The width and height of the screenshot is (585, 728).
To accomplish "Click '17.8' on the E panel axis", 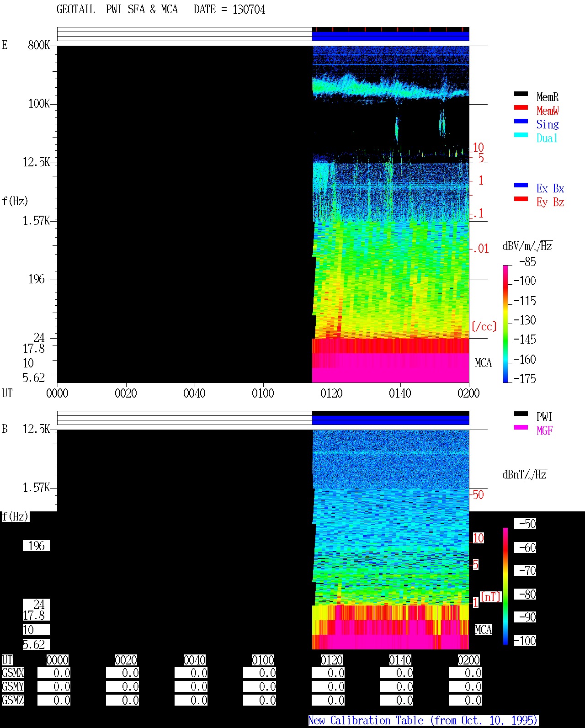I will pyautogui.click(x=34, y=349).
